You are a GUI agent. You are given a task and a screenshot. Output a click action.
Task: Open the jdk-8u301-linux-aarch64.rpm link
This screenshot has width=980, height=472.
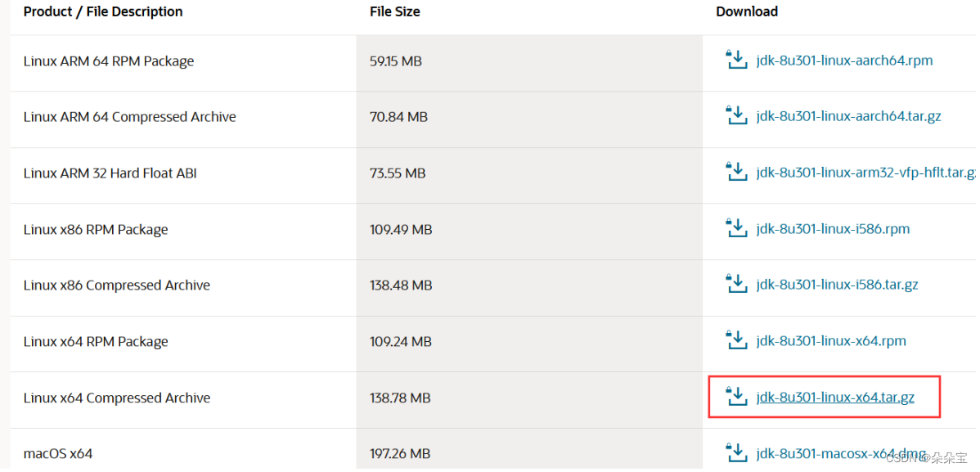point(844,61)
